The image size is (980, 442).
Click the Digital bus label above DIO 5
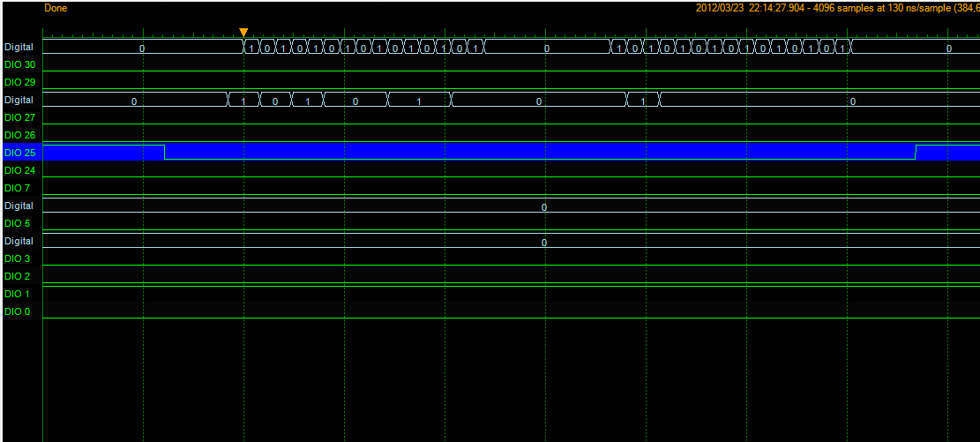[19, 206]
